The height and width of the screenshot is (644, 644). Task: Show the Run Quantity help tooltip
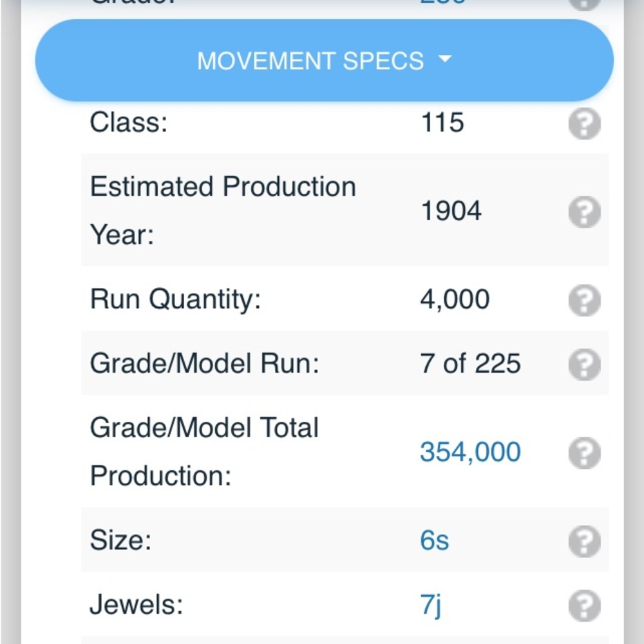click(584, 300)
